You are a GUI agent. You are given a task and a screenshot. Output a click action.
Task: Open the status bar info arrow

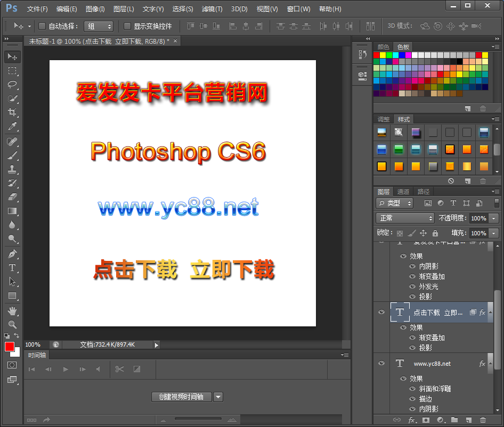[157, 345]
